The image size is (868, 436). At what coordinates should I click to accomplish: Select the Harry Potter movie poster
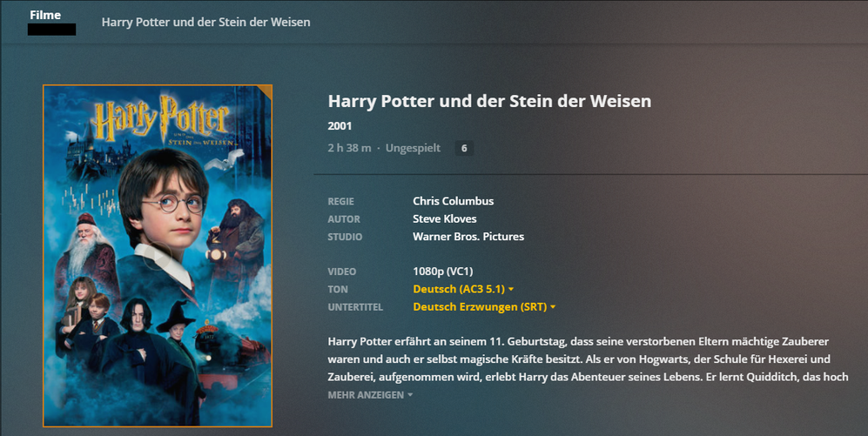pyautogui.click(x=158, y=256)
